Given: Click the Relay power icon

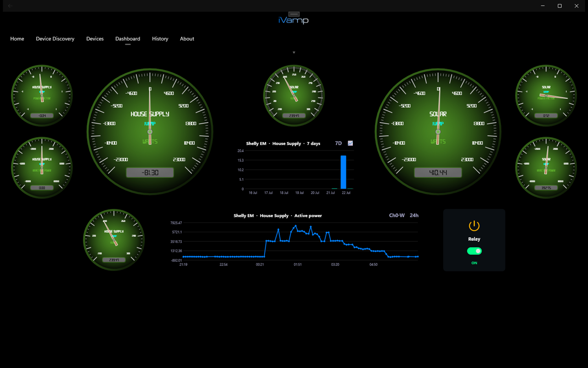Looking at the screenshot, I should [474, 226].
